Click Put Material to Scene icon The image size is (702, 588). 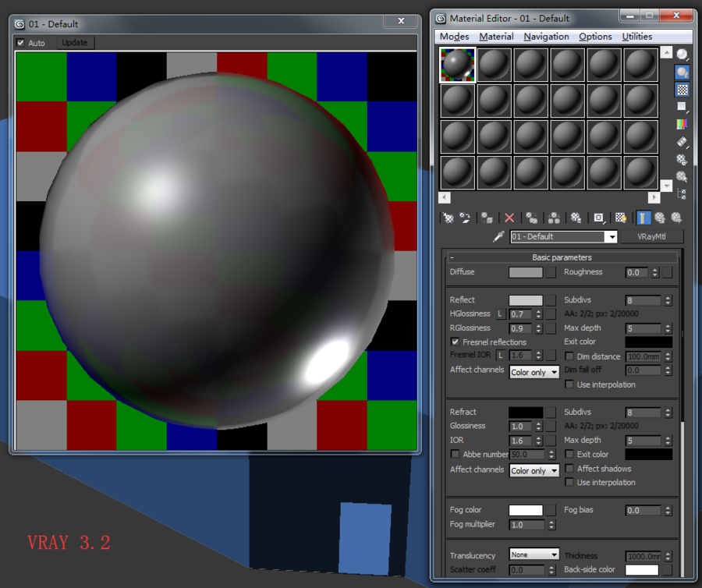point(465,218)
